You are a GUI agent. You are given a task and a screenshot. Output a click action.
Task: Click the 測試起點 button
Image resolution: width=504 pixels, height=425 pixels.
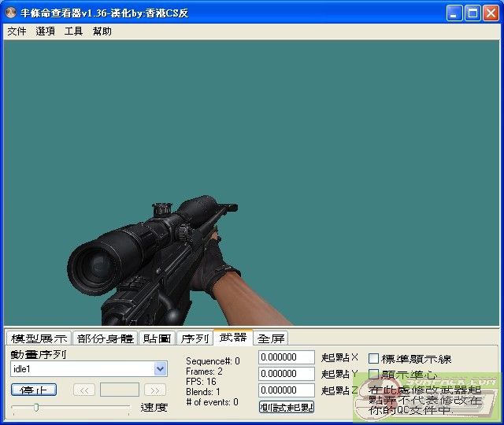pos(287,408)
